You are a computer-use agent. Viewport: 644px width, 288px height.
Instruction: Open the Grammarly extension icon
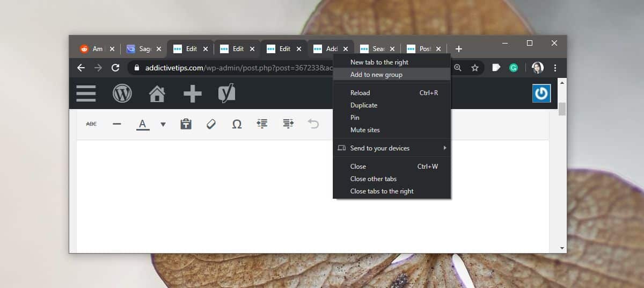pos(514,68)
